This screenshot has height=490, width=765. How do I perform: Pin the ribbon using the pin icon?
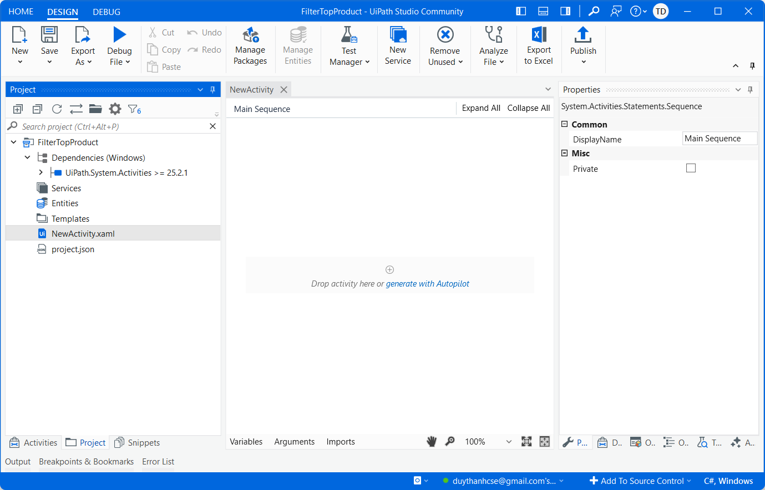(x=752, y=66)
